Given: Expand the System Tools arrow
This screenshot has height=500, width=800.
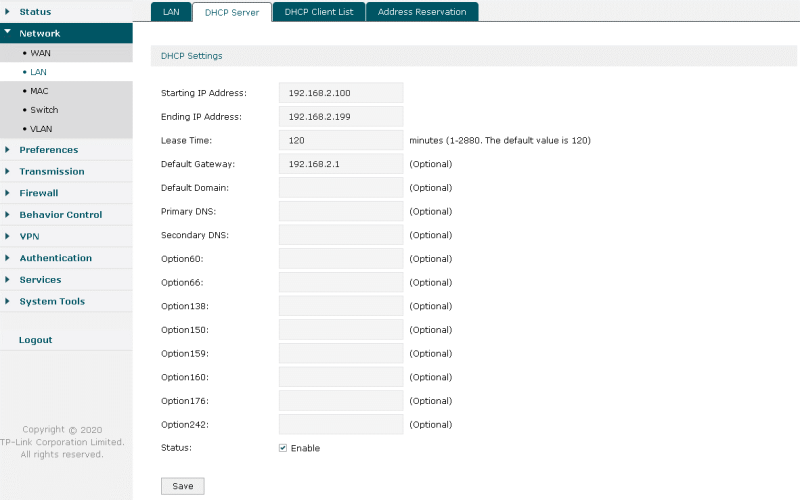Looking at the screenshot, I should [x=7, y=302].
